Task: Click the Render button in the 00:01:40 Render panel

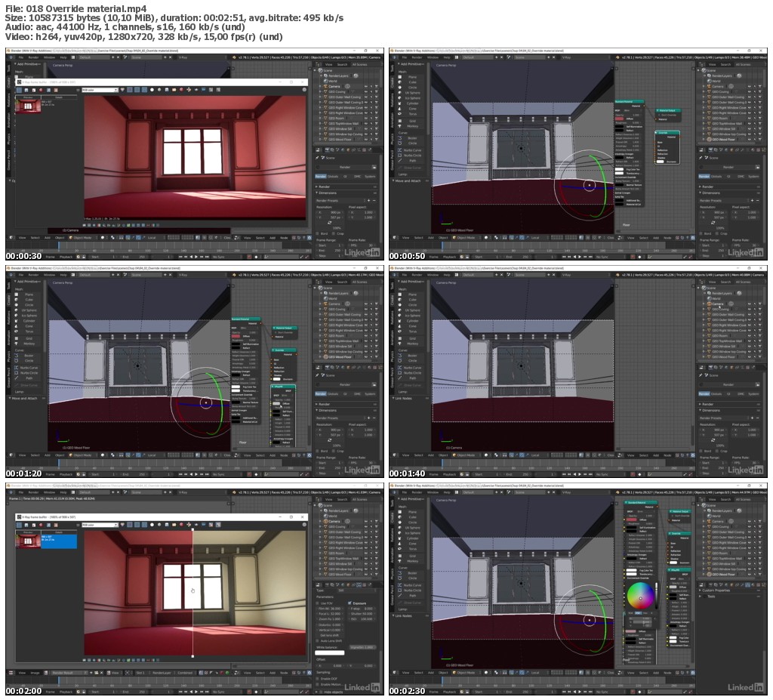Action: click(x=728, y=385)
